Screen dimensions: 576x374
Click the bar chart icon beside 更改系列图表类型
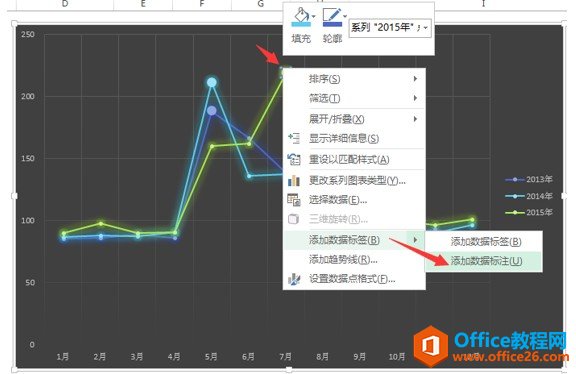(x=294, y=180)
